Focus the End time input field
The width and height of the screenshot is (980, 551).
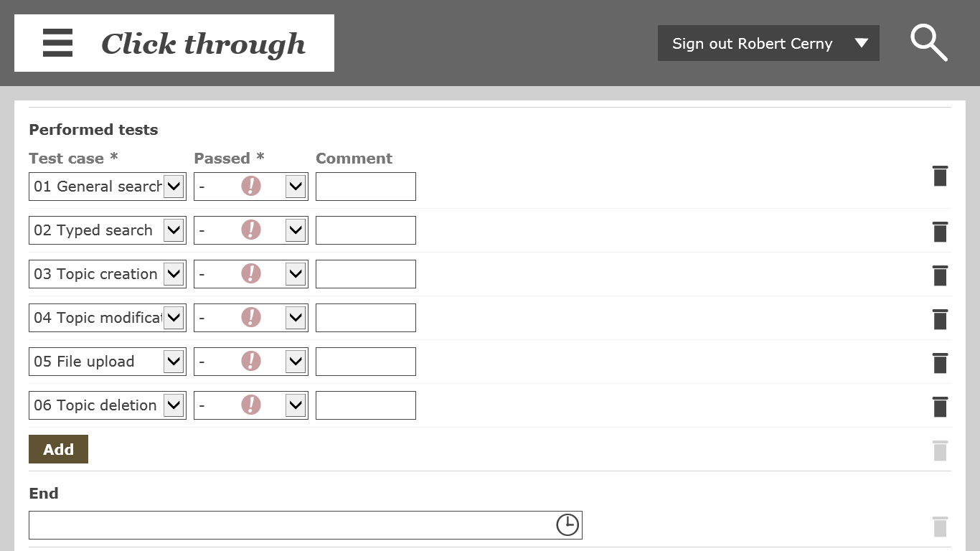pyautogui.click(x=291, y=525)
